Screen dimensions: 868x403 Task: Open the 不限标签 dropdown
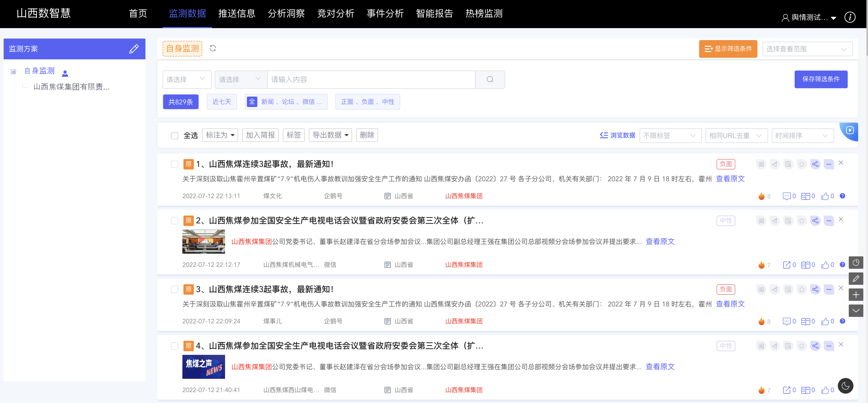coord(670,136)
